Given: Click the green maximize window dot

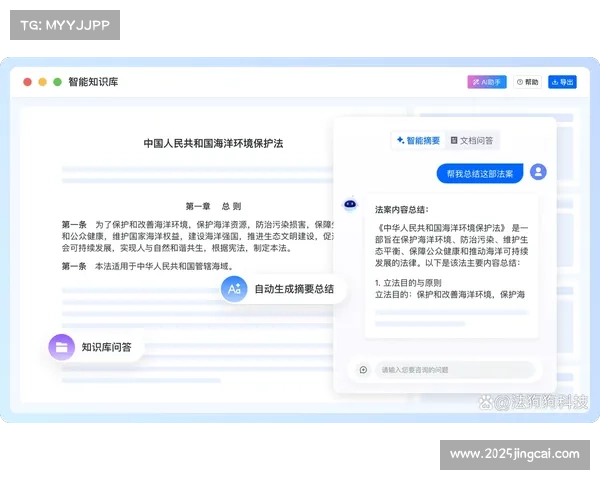Looking at the screenshot, I should [57, 82].
